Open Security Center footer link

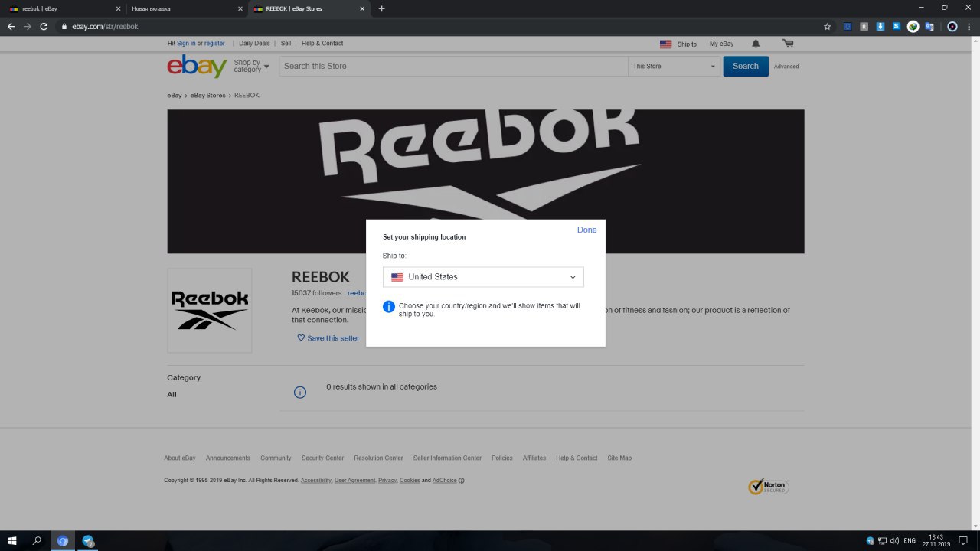322,458
